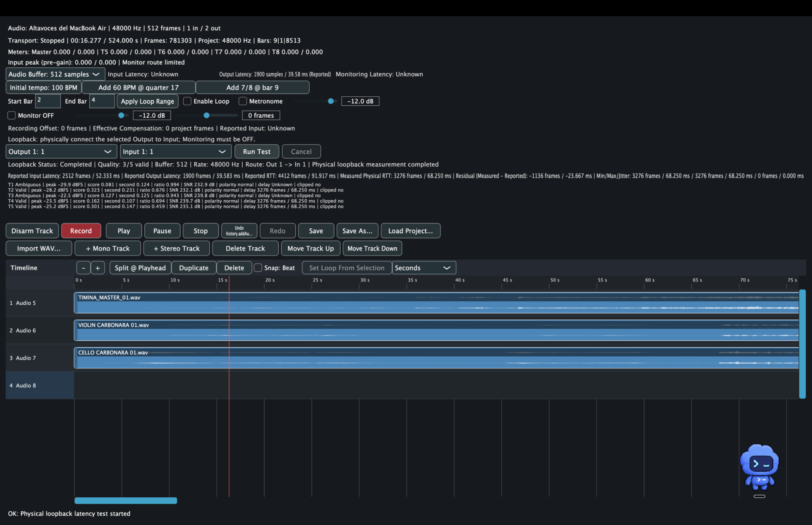Click Disarm Track button
Screen dimensions: 812x525
tap(32, 231)
